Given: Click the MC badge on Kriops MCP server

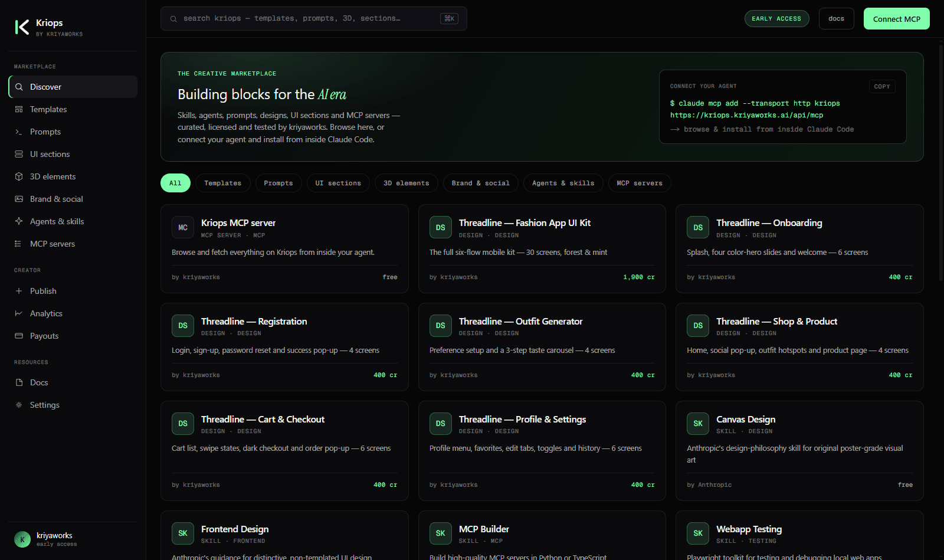Looking at the screenshot, I should (x=183, y=227).
